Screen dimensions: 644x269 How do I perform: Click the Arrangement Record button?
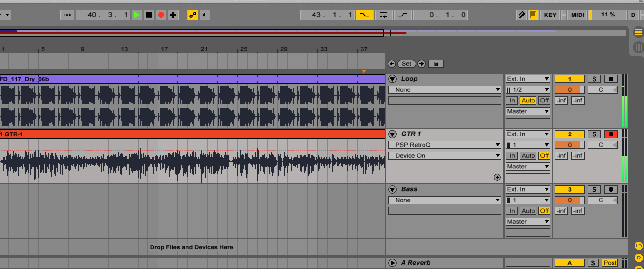point(161,15)
